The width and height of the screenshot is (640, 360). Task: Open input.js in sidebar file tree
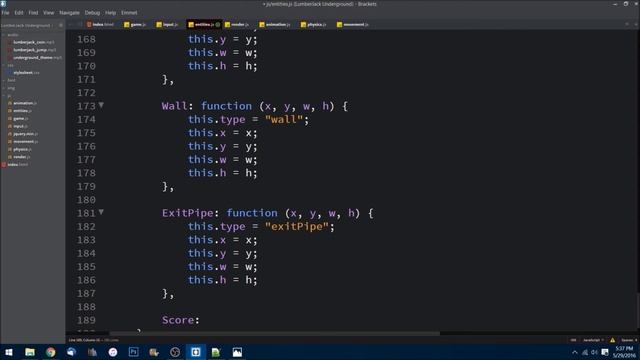20,127
